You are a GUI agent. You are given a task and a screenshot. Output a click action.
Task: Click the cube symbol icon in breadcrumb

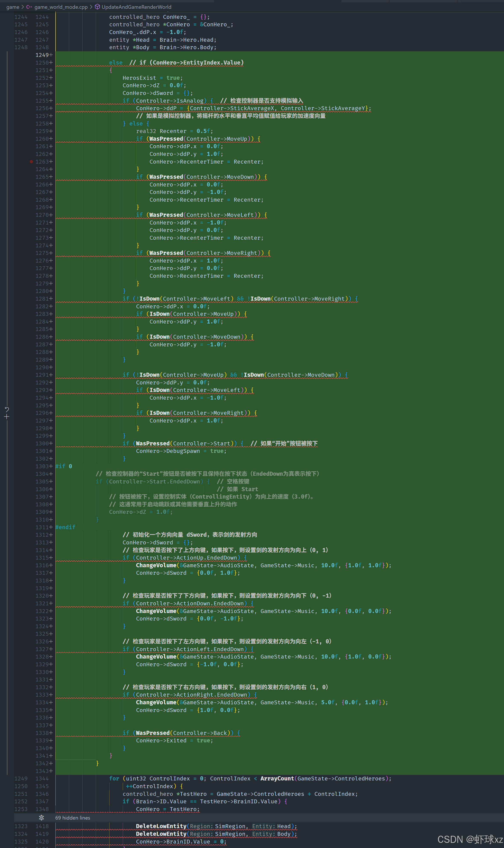click(97, 7)
